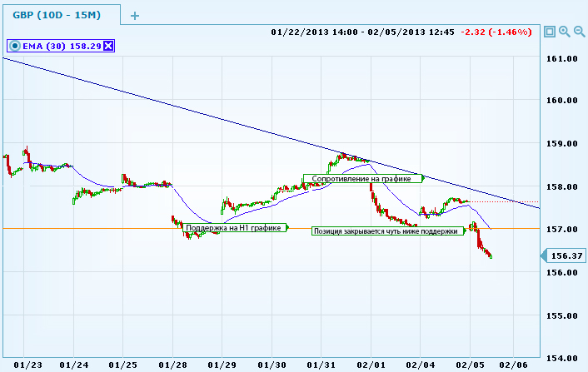Select the 'Сопротивление на графике' annotation label
The image size is (588, 372).
pos(363,178)
